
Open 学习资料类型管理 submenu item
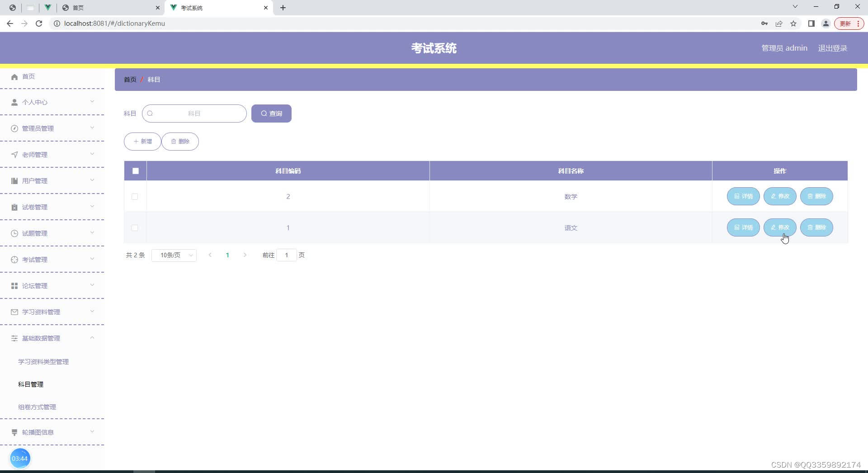tap(43, 362)
